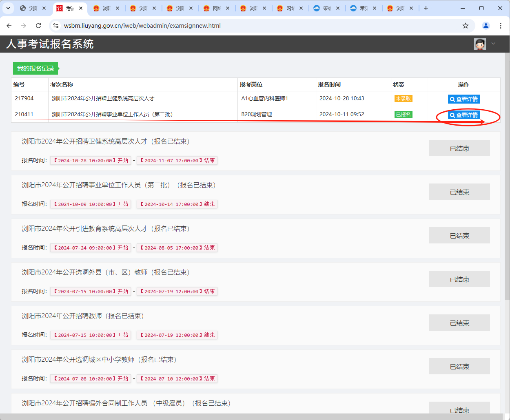Expand the user menu chevron beside avatar

(493, 44)
